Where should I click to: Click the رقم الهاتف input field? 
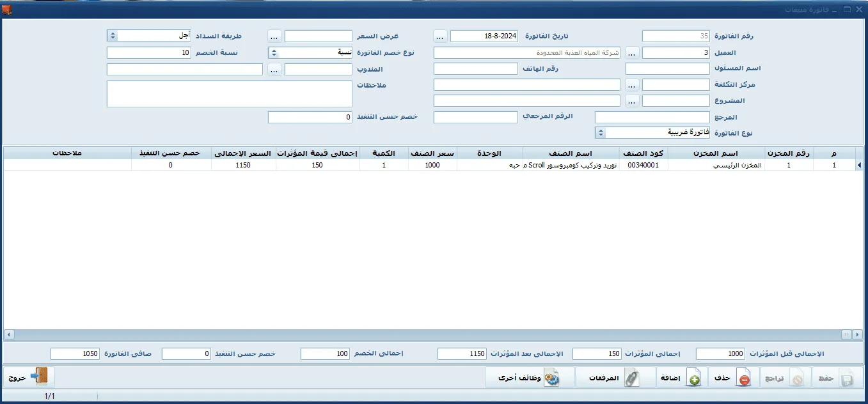pyautogui.click(x=475, y=68)
